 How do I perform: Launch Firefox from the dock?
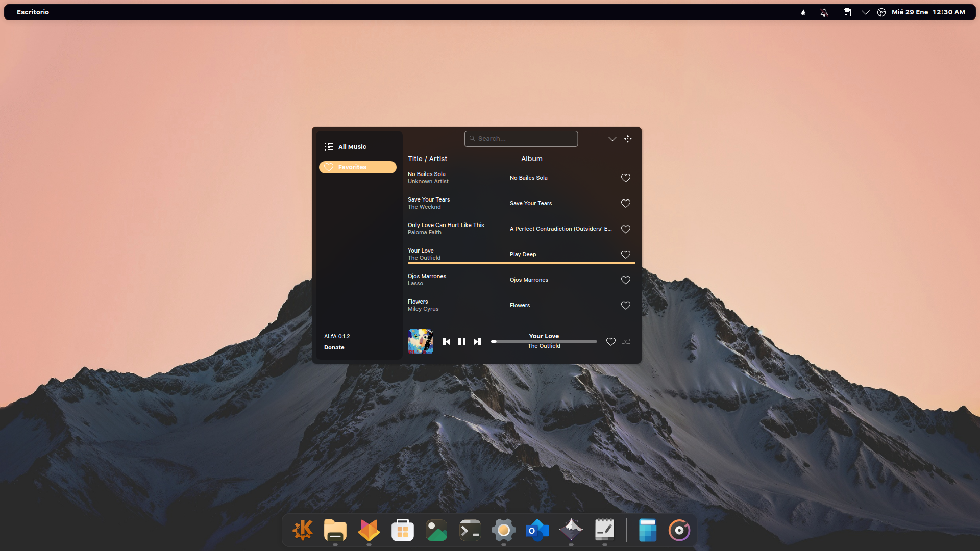[x=369, y=531]
